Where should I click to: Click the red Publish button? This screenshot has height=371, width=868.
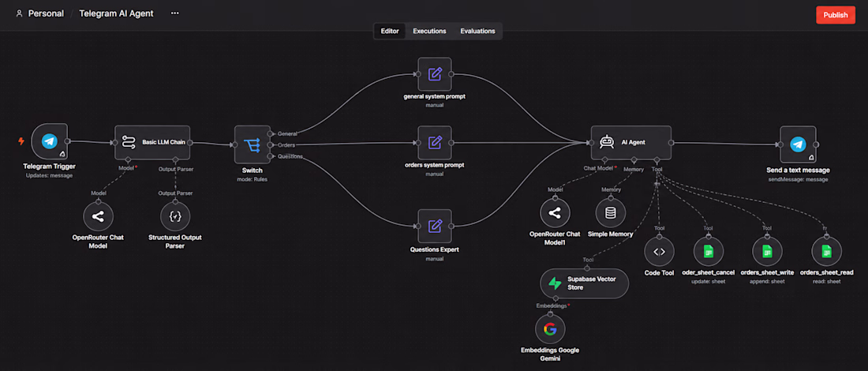point(836,15)
